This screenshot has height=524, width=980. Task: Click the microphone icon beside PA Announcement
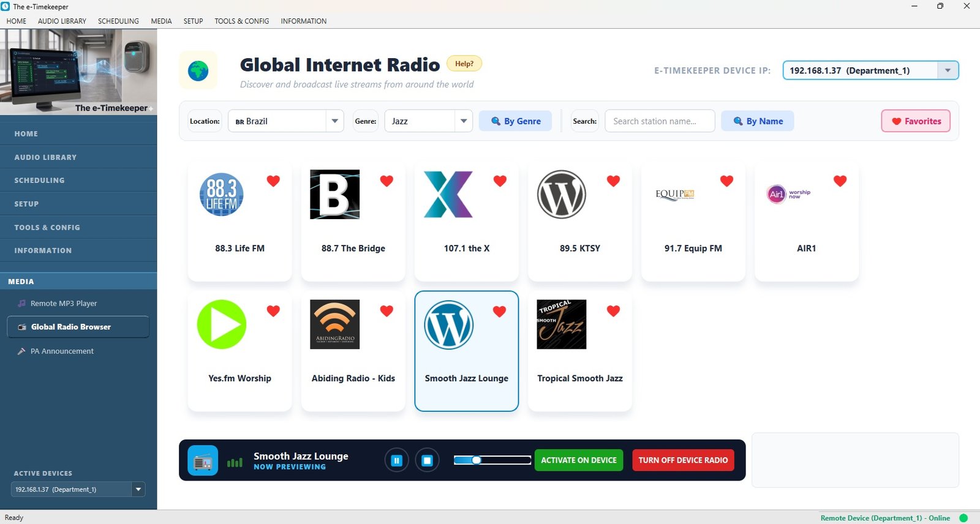(x=21, y=351)
